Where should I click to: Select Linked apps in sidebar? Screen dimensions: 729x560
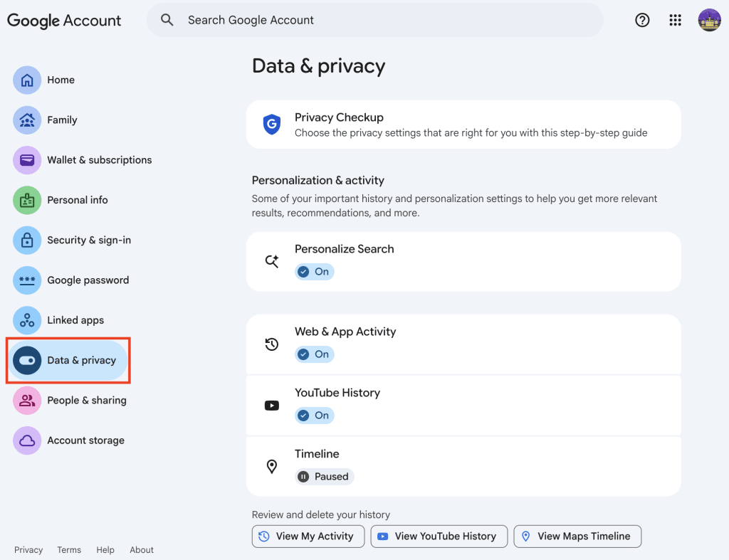click(75, 320)
